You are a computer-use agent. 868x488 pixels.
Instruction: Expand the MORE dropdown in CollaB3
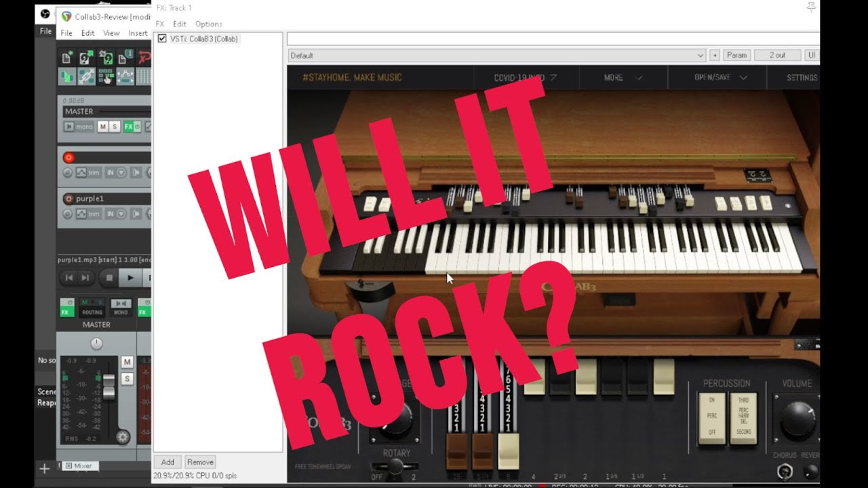point(623,77)
